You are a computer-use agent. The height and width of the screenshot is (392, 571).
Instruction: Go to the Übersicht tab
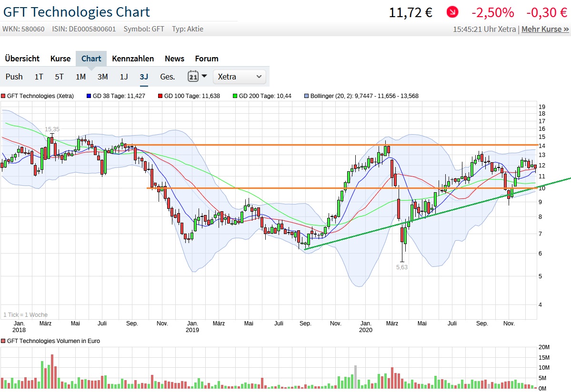coord(22,59)
